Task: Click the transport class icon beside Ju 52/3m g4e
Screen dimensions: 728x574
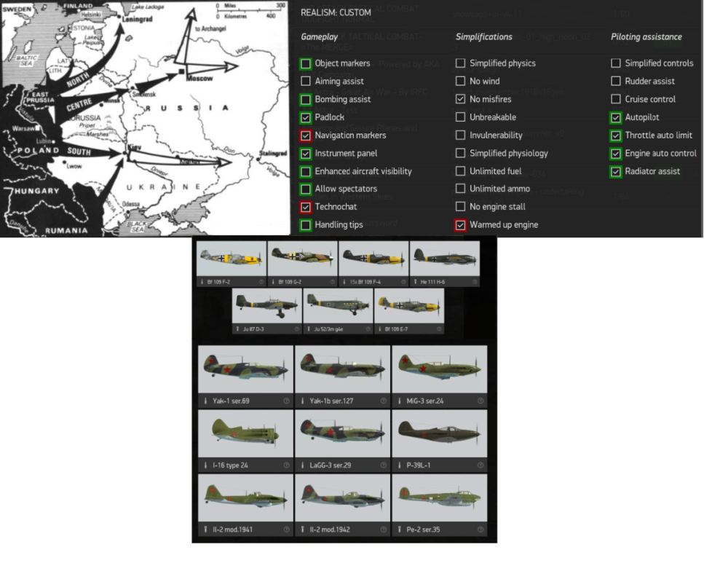Action: [x=309, y=329]
